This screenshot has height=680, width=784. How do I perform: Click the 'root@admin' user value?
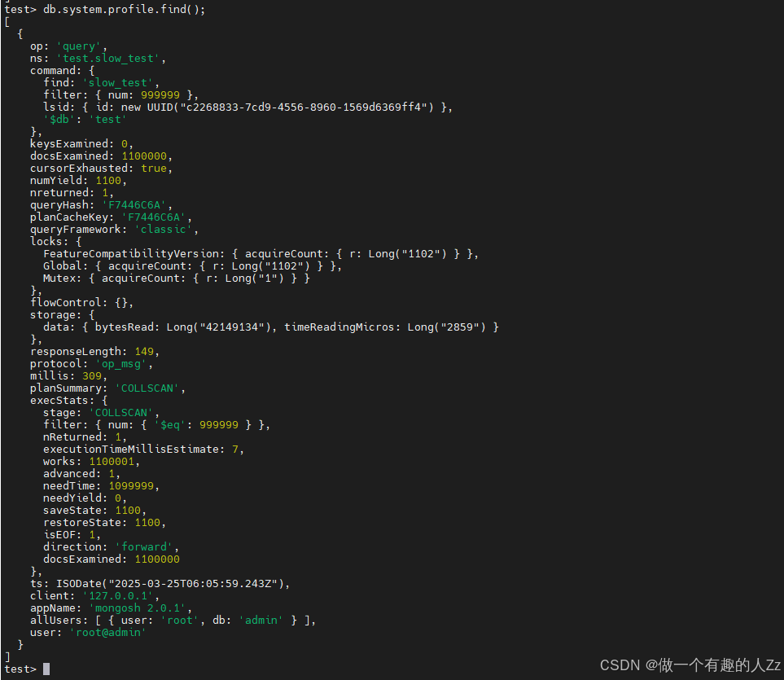[x=107, y=632]
